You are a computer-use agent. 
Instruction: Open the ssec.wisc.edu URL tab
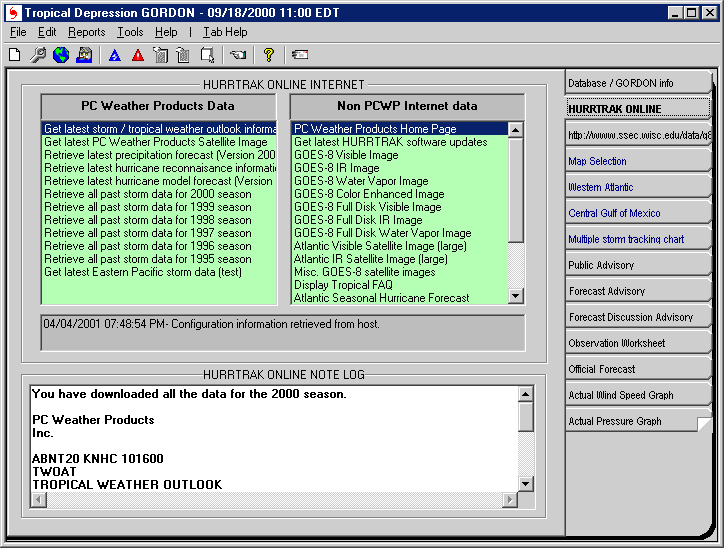(x=639, y=135)
